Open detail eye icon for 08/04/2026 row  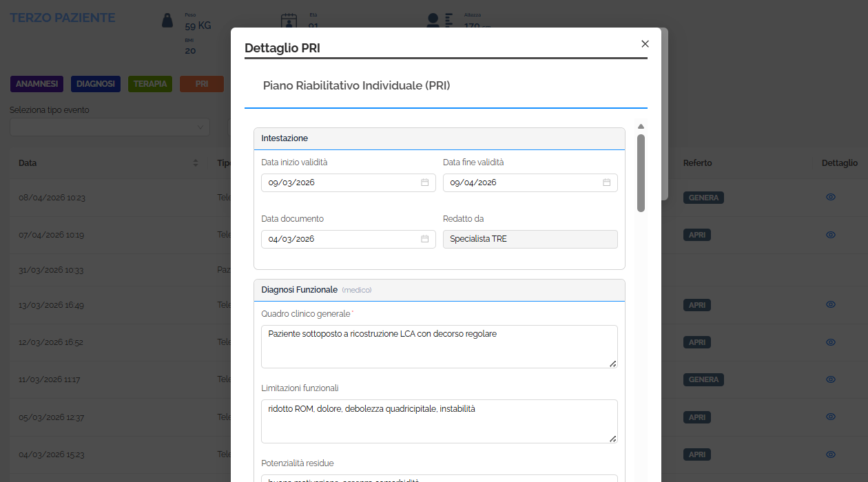[x=830, y=198]
